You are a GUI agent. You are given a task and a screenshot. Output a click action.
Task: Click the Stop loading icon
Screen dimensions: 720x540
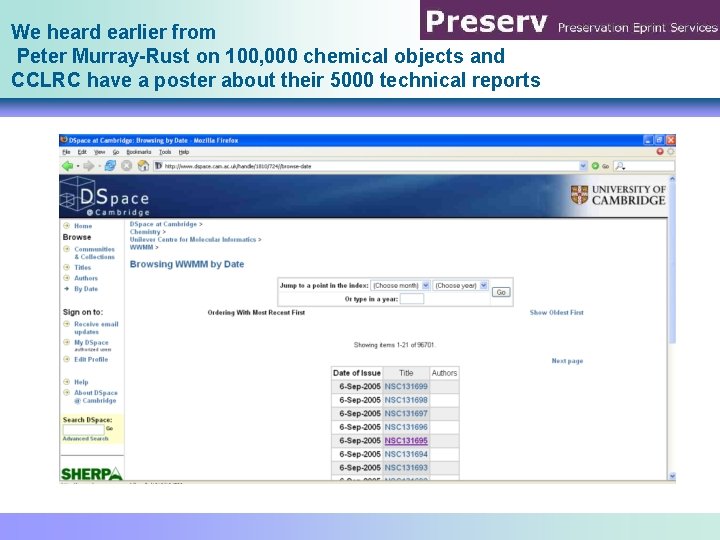(x=127, y=166)
